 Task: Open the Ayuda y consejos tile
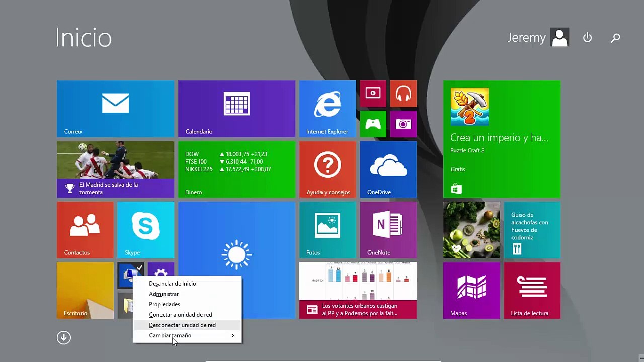(328, 169)
